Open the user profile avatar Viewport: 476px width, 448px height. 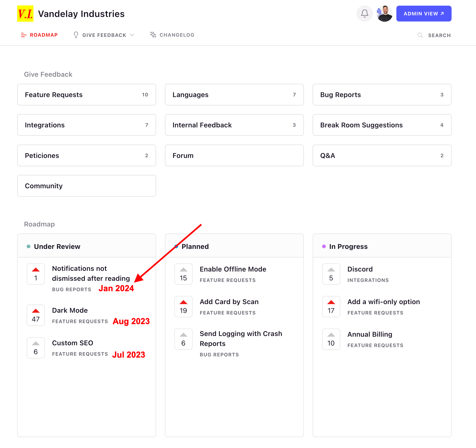[x=384, y=14]
